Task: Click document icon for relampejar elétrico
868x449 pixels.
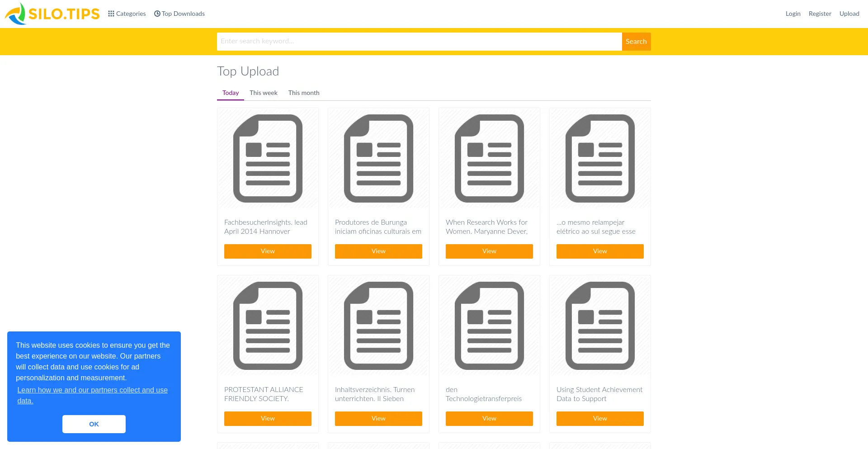Action: [600, 158]
